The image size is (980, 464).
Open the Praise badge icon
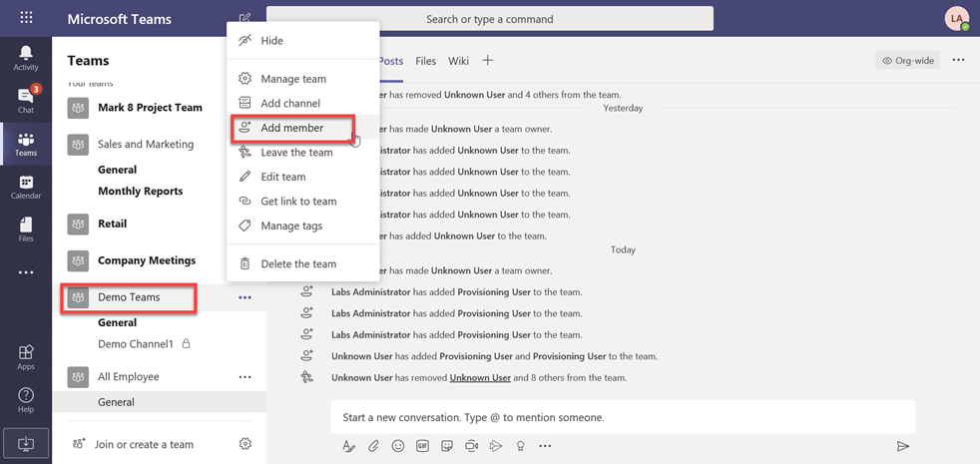[519, 446]
